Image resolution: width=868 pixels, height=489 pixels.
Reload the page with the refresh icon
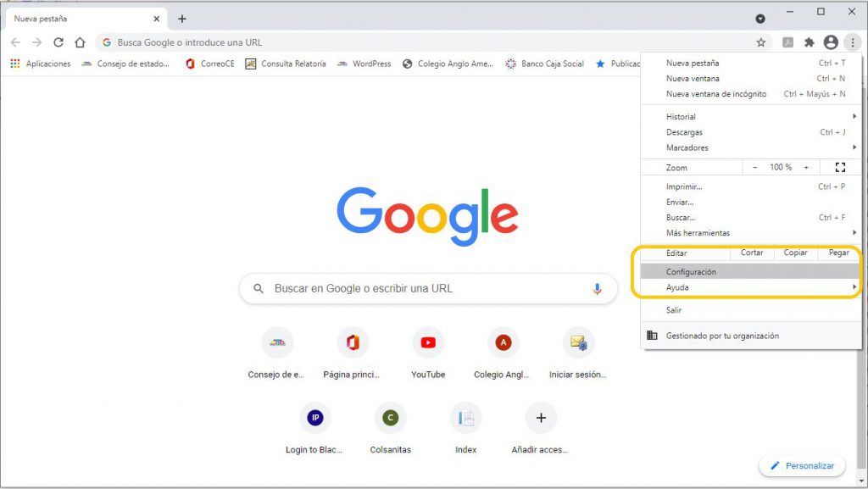tap(58, 42)
